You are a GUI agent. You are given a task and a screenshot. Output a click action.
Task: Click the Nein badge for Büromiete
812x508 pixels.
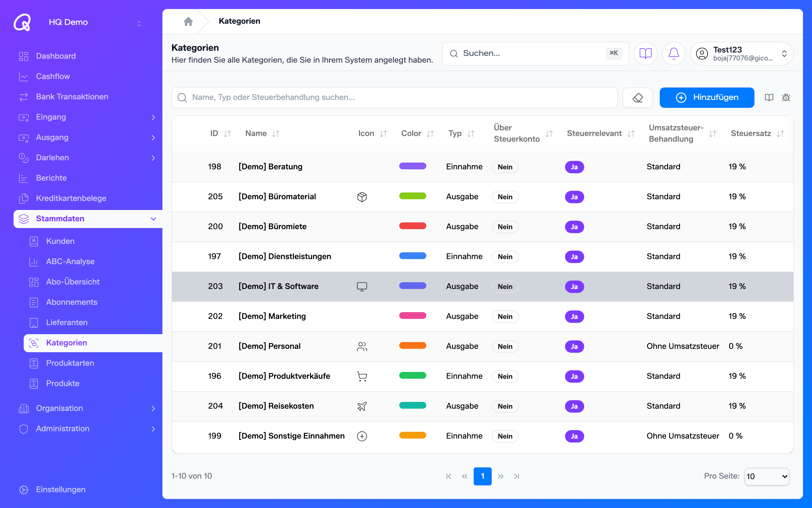coord(505,227)
